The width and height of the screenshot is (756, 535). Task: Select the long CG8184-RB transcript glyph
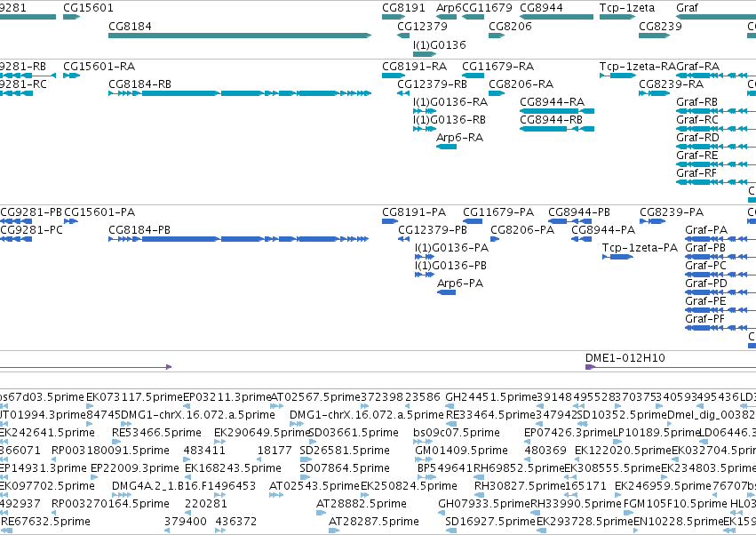tap(240, 93)
